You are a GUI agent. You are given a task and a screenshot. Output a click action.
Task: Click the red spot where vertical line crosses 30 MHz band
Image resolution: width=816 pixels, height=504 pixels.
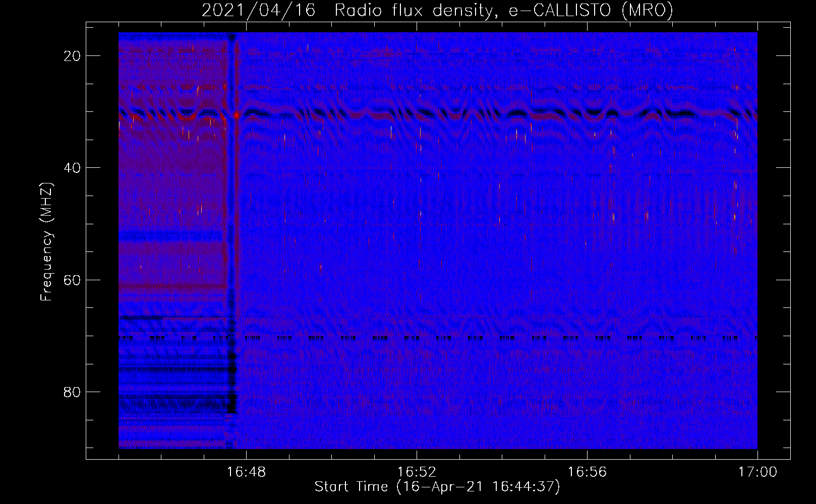pyautogui.click(x=236, y=115)
